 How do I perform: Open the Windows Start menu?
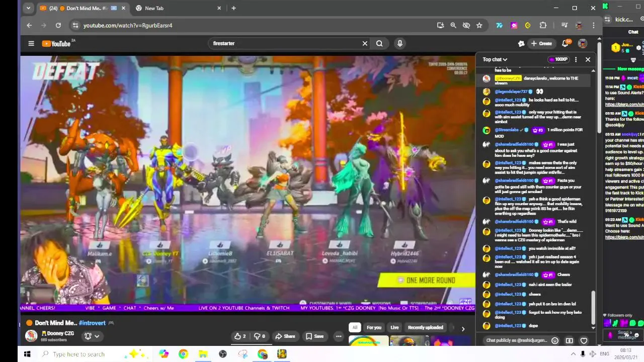point(27,354)
